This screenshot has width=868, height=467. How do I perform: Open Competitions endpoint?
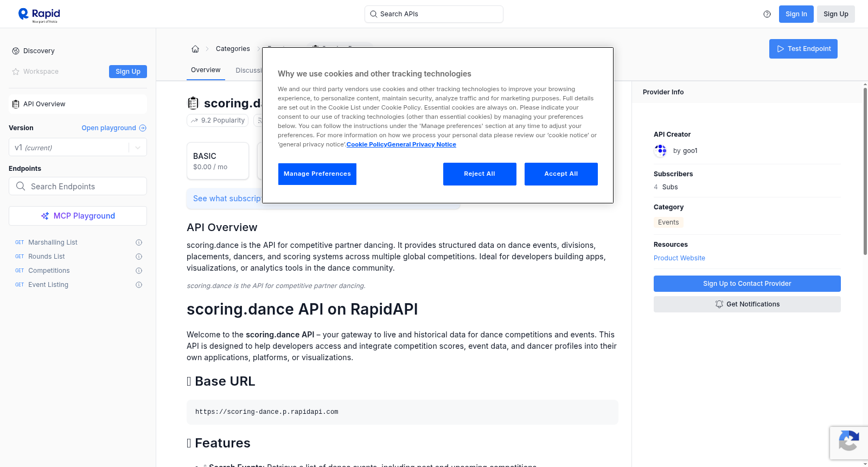(49, 271)
